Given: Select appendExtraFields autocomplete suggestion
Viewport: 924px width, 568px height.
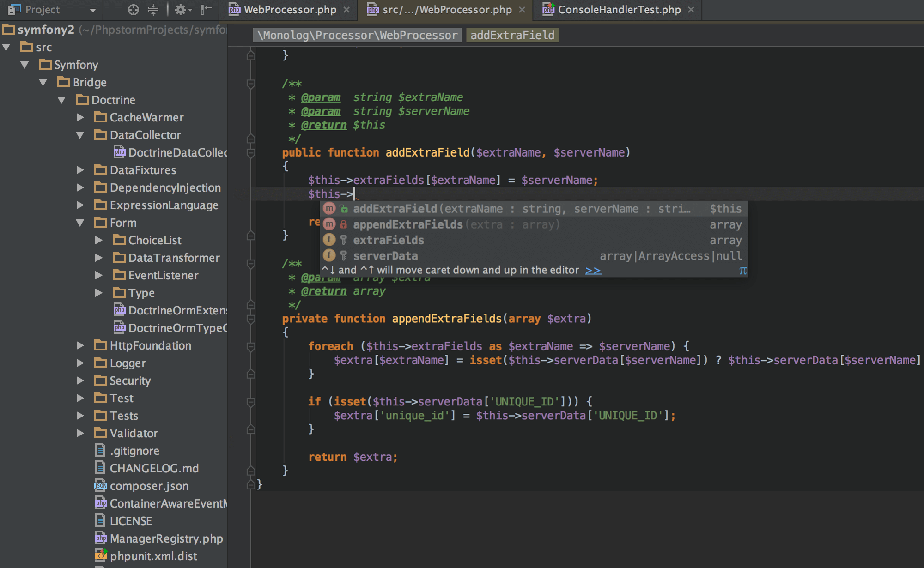Looking at the screenshot, I should click(407, 224).
